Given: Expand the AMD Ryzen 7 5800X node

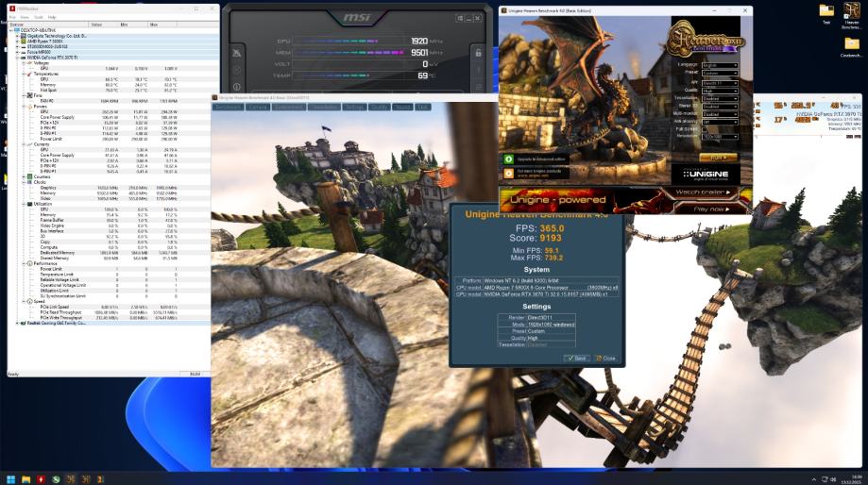Looking at the screenshot, I should pyautogui.click(x=18, y=42).
